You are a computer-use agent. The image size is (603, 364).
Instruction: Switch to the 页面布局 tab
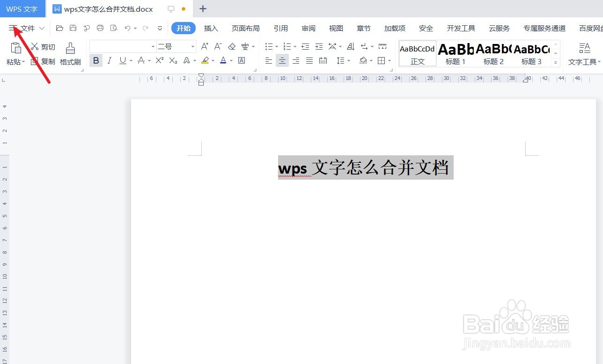[245, 28]
